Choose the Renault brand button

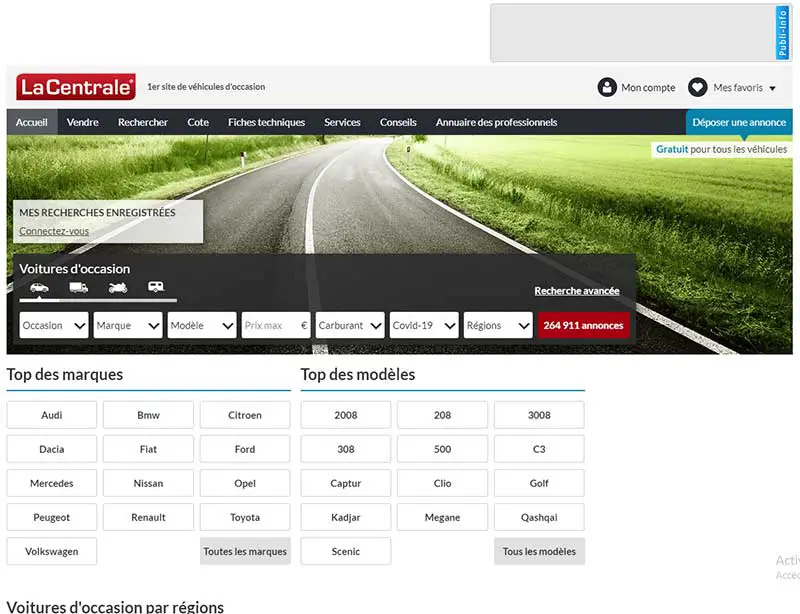[148, 517]
